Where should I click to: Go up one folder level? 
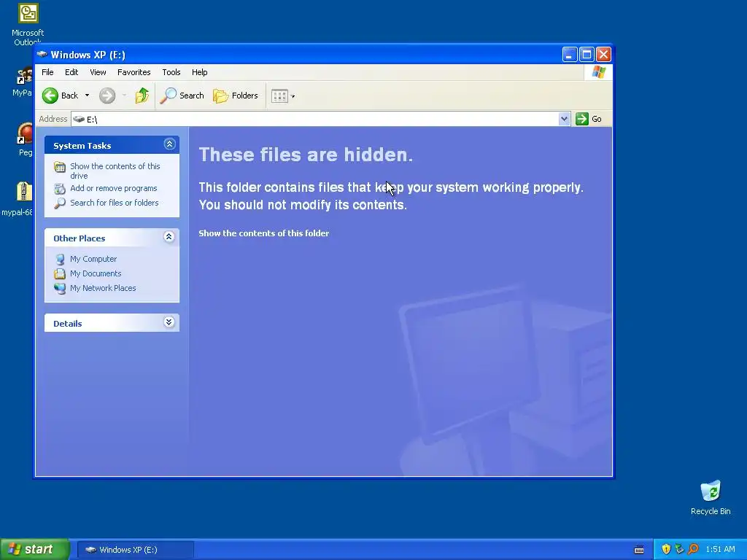142,96
